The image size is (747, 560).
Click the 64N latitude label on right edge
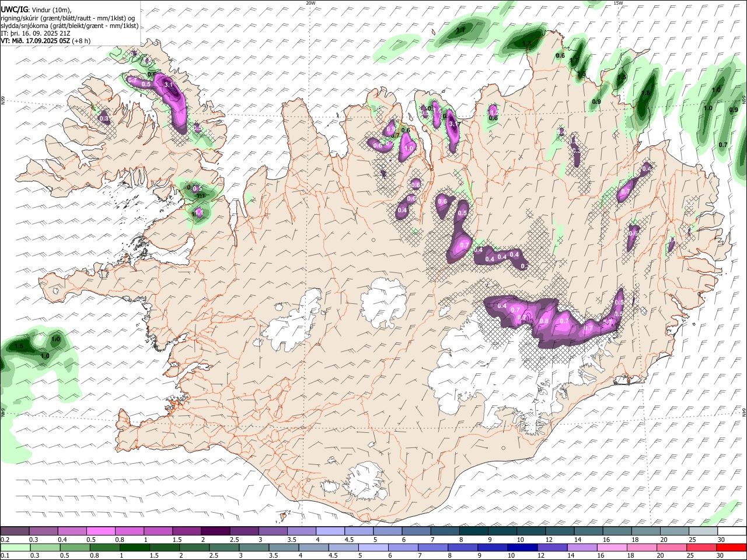coord(745,412)
